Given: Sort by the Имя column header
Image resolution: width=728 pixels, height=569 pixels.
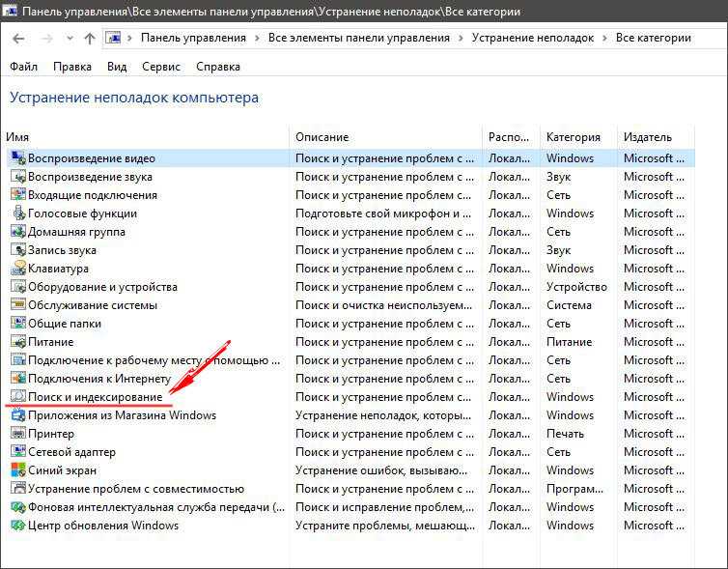Looking at the screenshot, I should coord(17,137).
